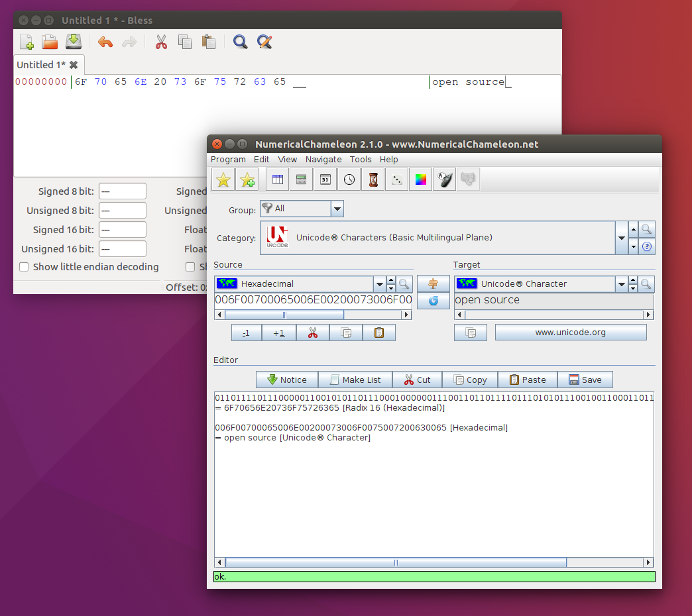This screenshot has width=692, height=616.
Task: Click the hourglass icon in NumericalChameleon toolbar
Action: (373, 180)
